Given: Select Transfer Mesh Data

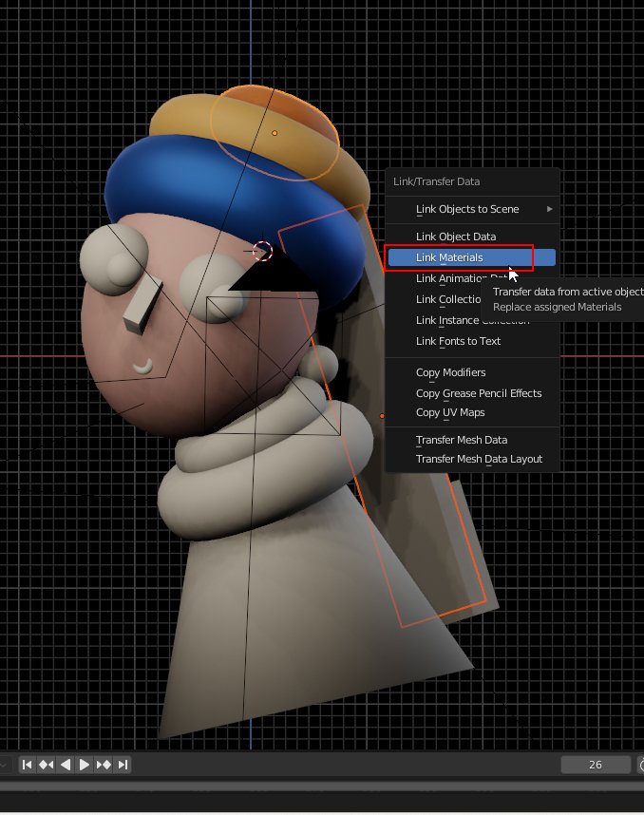Looking at the screenshot, I should tap(472, 440).
